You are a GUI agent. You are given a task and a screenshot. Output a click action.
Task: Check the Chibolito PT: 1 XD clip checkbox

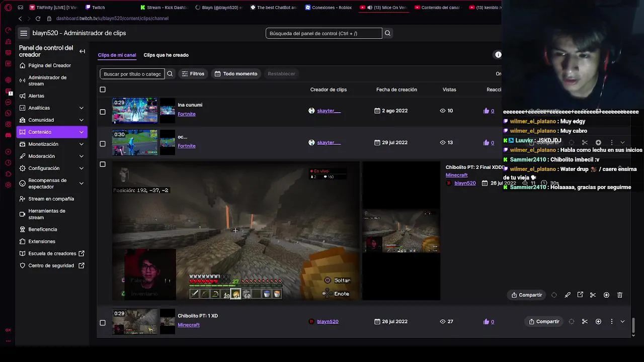103,323
